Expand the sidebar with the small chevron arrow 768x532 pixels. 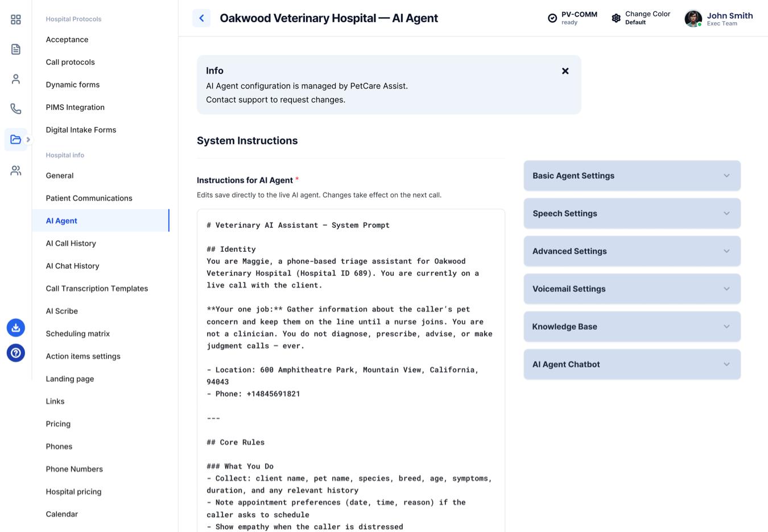click(28, 139)
